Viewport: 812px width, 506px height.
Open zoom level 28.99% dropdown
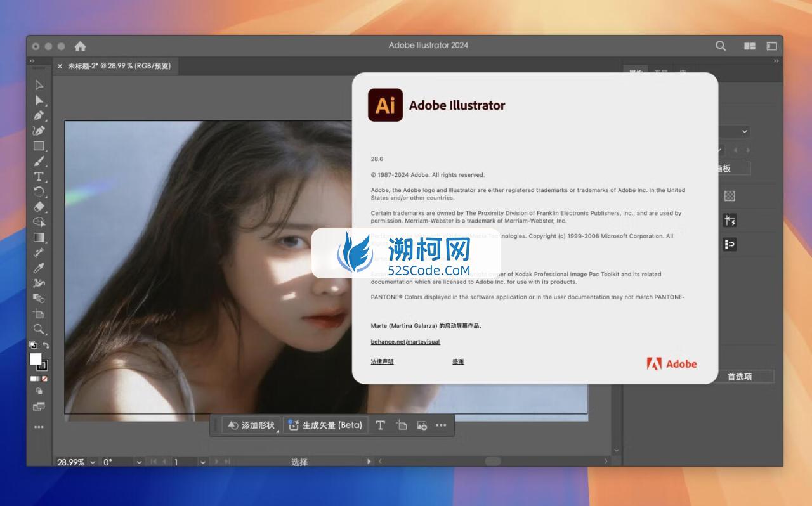tap(93, 462)
